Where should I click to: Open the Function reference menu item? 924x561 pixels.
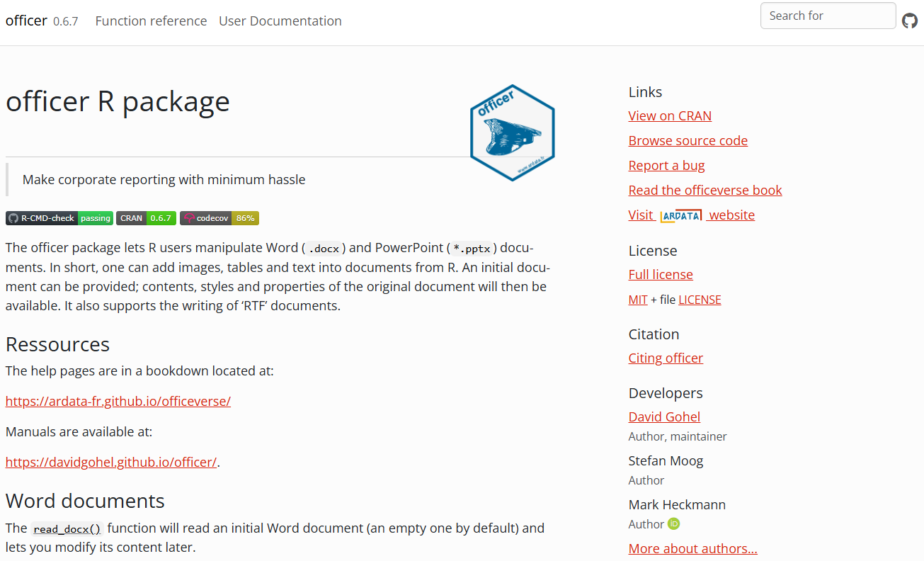pyautogui.click(x=152, y=21)
